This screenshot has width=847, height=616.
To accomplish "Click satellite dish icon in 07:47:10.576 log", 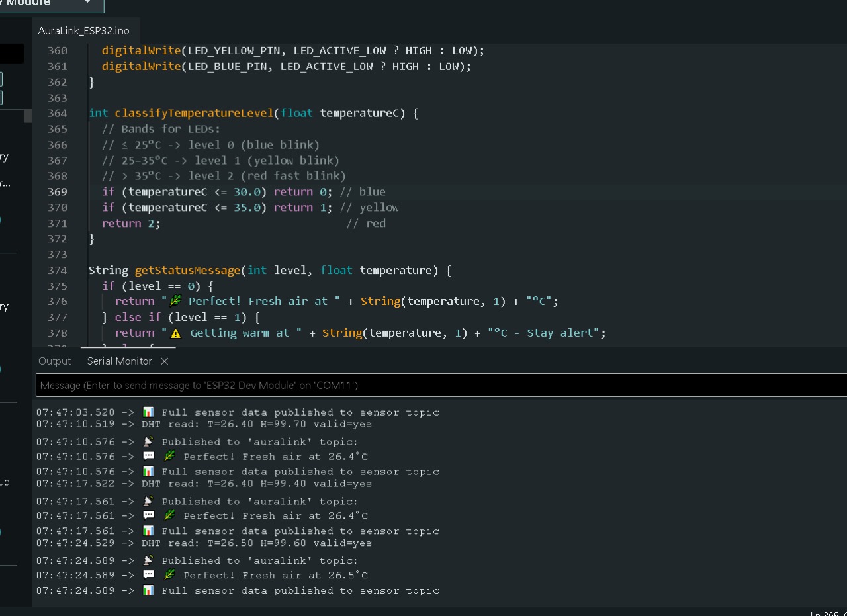I will [148, 442].
